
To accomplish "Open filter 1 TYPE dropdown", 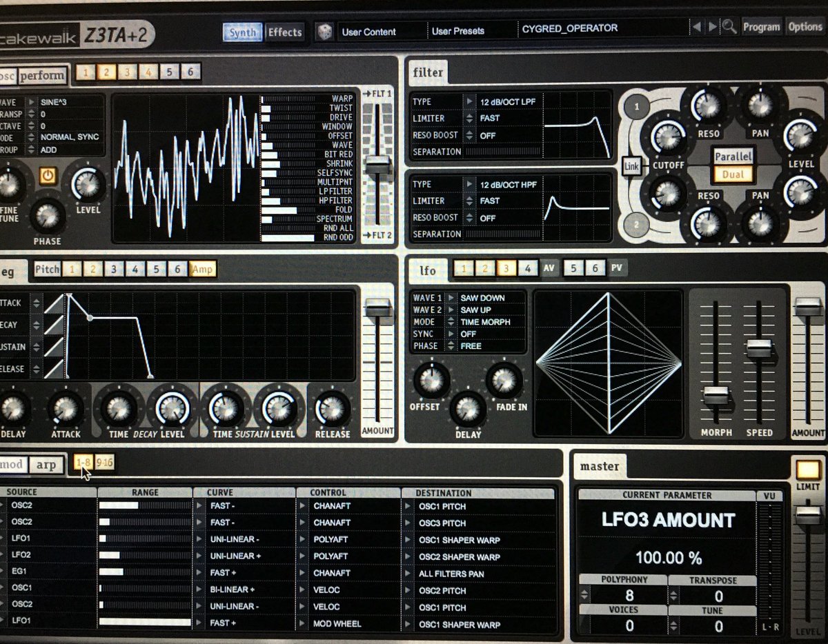I will [x=471, y=101].
